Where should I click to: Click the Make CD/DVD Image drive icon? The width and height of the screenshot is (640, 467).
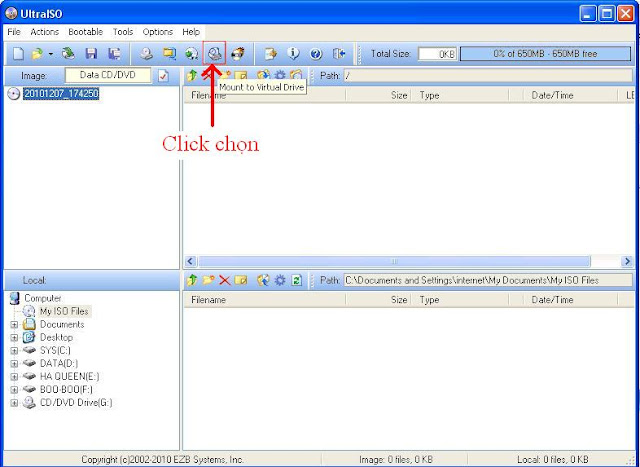(x=146, y=53)
